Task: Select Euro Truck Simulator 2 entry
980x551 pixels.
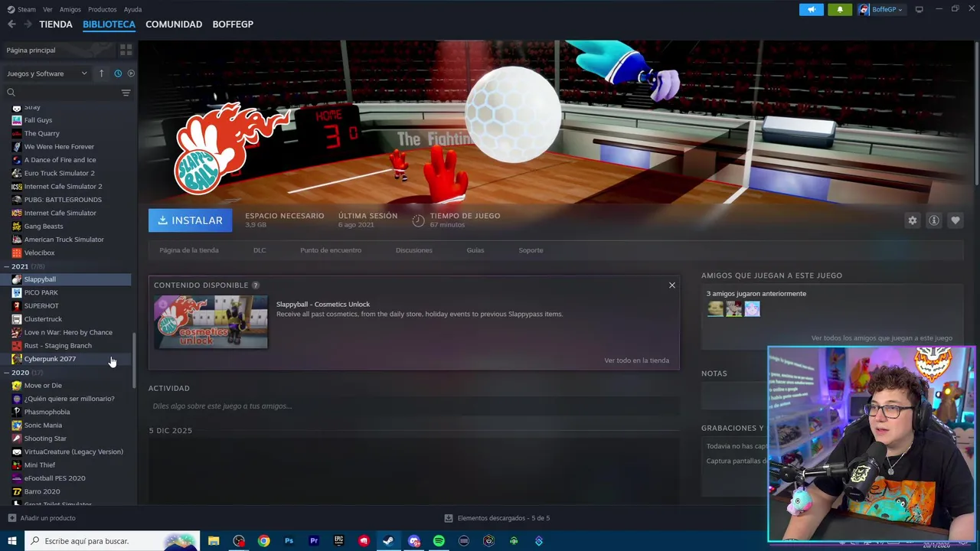Action: point(60,173)
